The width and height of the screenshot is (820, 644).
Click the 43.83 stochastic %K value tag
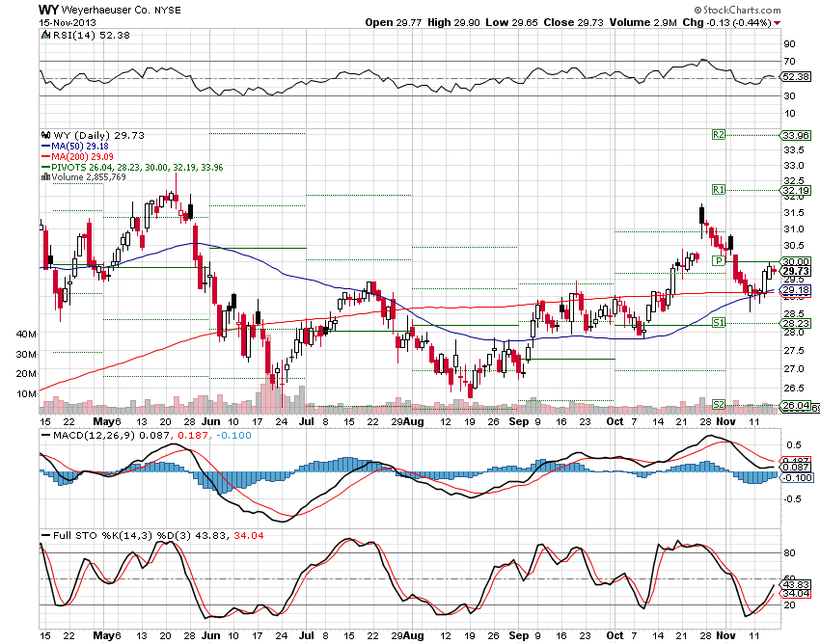(x=796, y=584)
